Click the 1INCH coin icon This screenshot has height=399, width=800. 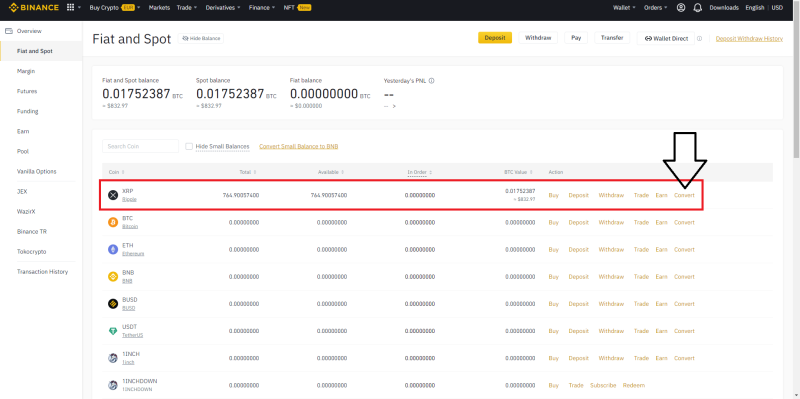(113, 358)
